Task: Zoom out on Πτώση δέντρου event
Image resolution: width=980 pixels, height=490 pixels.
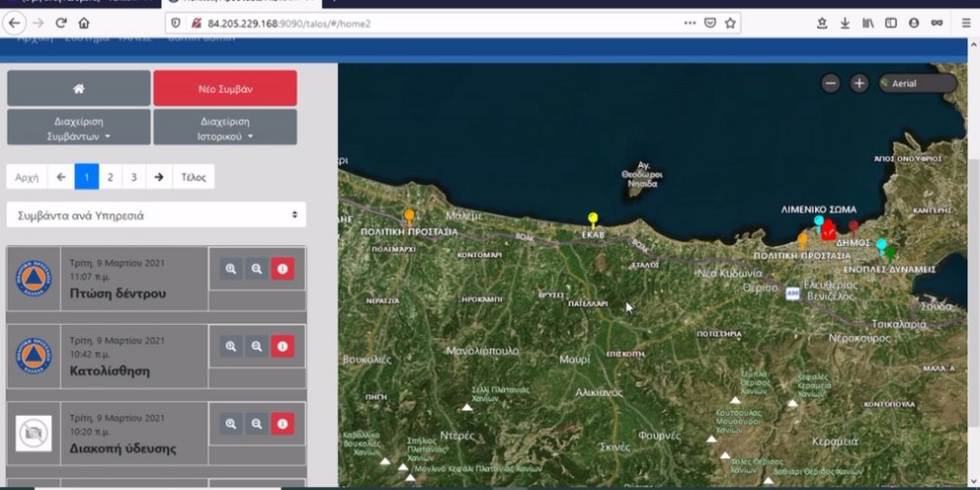Action: pyautogui.click(x=257, y=269)
